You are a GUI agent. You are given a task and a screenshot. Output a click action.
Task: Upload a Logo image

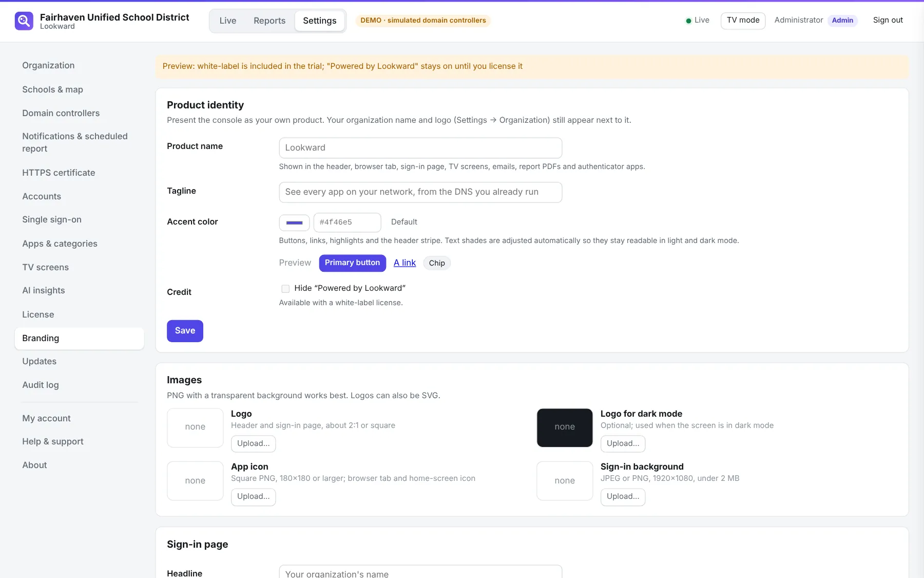point(253,444)
